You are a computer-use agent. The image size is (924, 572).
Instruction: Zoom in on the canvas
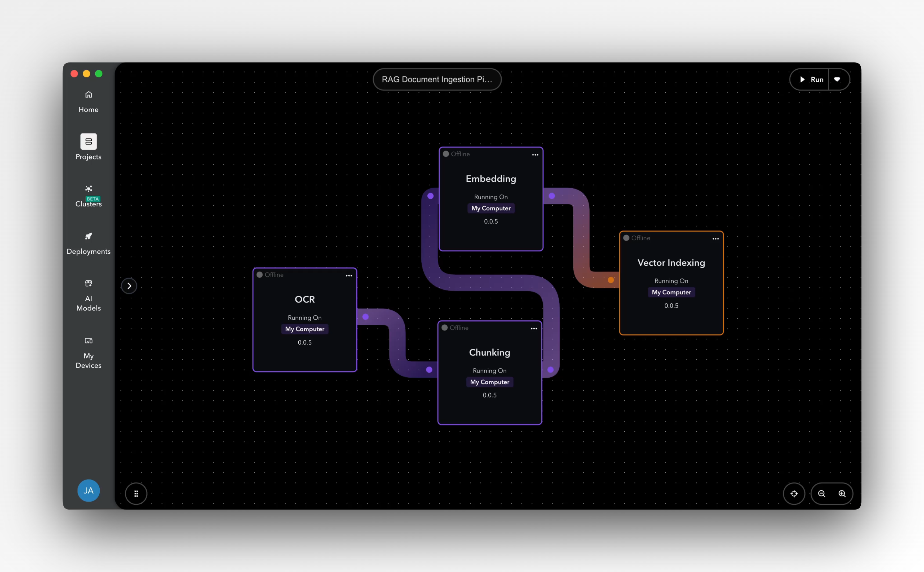842,494
